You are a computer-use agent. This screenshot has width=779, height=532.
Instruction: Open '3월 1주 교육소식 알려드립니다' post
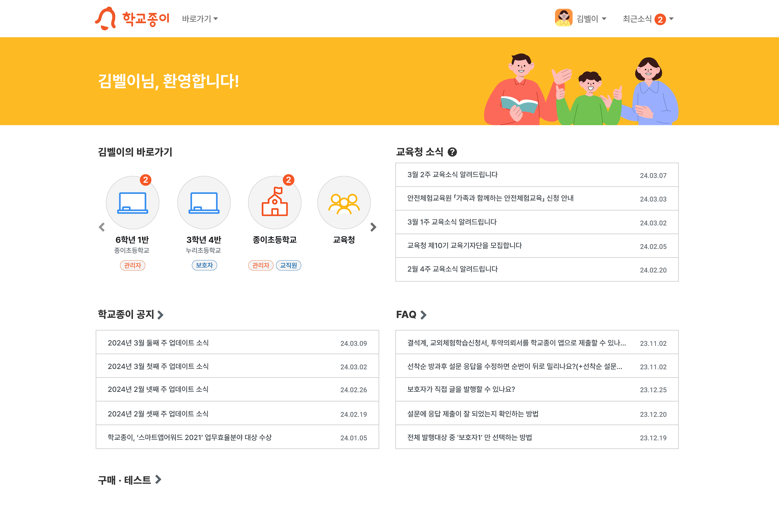pos(537,222)
